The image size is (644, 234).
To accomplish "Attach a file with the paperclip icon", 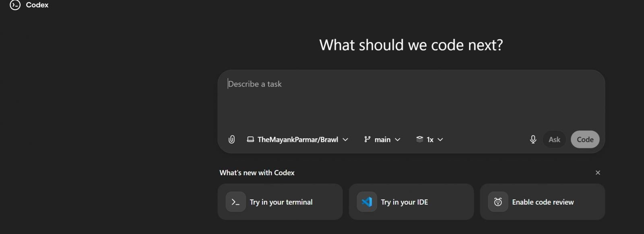I will coord(231,140).
